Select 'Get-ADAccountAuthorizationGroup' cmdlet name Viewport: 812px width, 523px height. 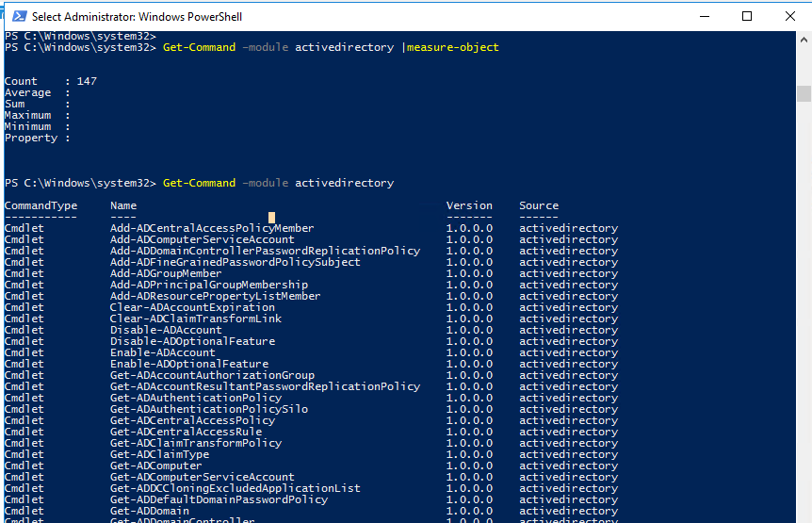pyautogui.click(x=212, y=375)
